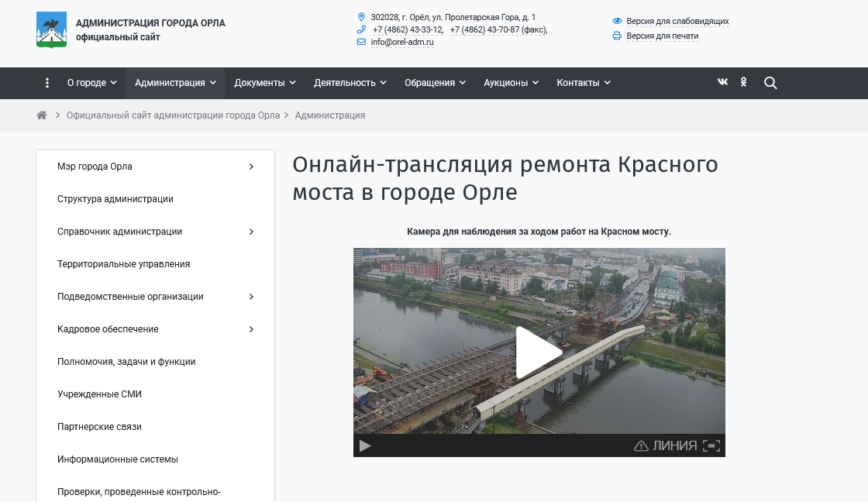Open Справочник администрации sidebar item
Image resolution: width=868 pixels, height=502 pixels.
point(119,232)
